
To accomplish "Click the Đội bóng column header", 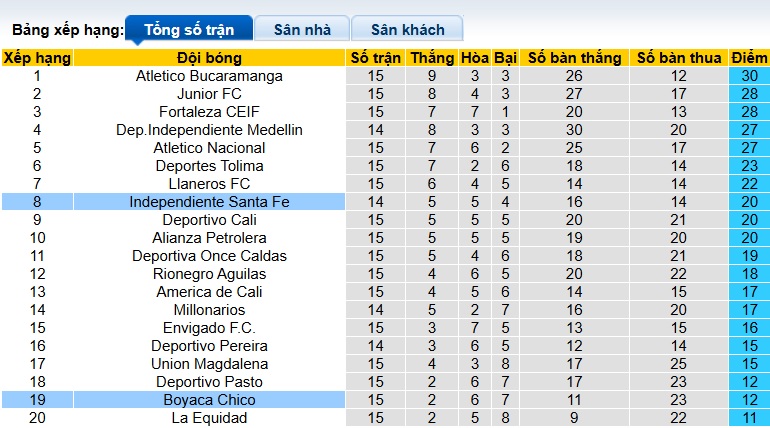I will pyautogui.click(x=209, y=58).
